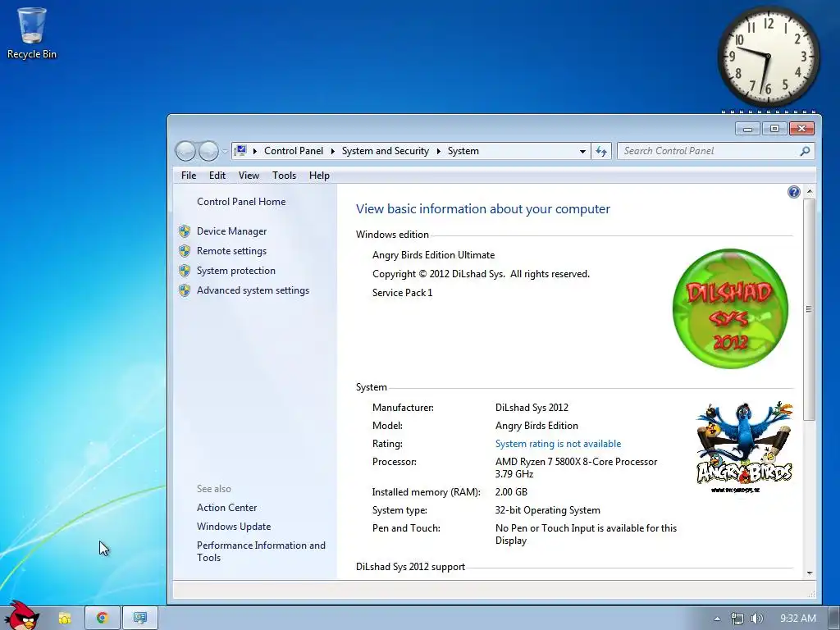Click the Angry Birds Start button
Image resolution: width=840 pixels, height=630 pixels.
coord(21,616)
